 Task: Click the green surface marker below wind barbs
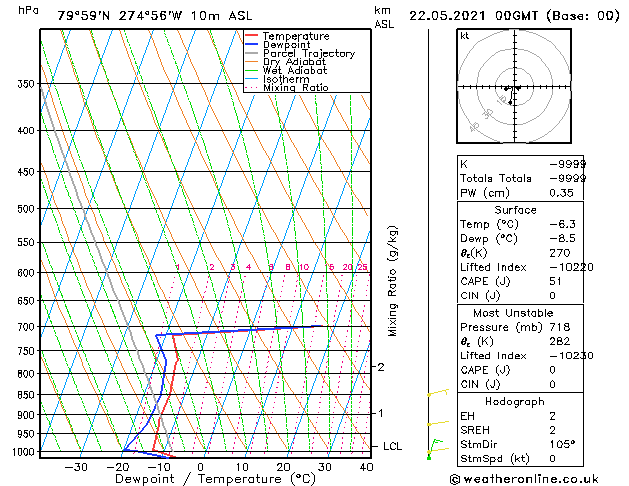tap(429, 458)
